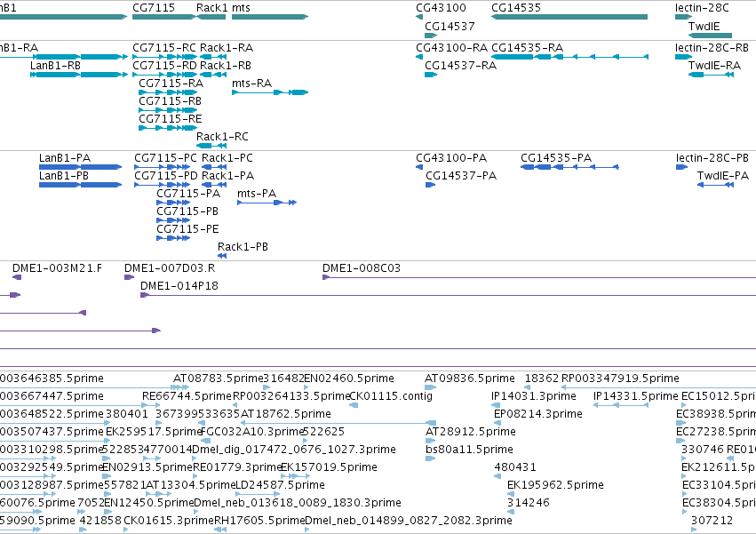Select clone DME1-003M21.F
756x534 pixels.
(57, 268)
